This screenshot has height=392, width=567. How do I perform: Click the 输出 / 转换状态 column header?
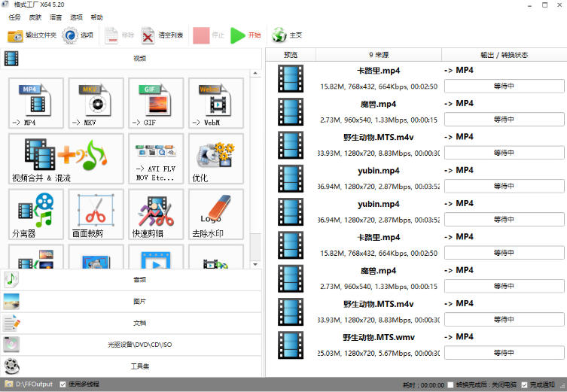[504, 55]
